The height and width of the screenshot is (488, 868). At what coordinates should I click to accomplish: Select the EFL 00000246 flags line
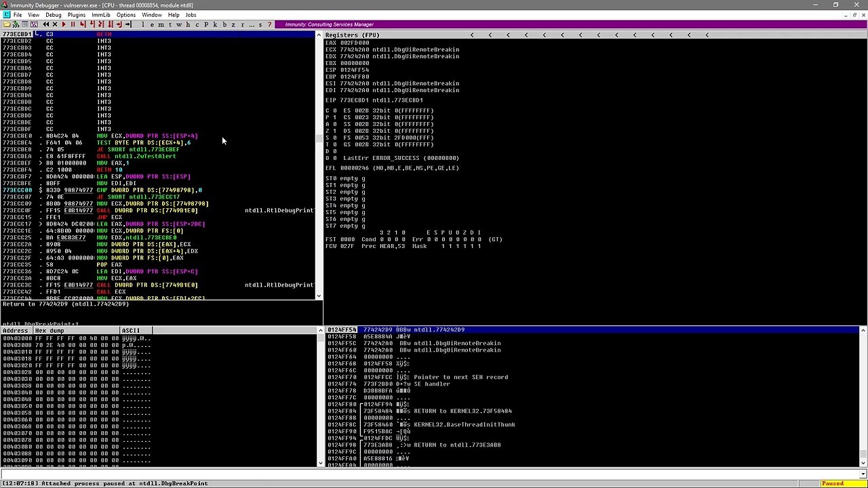392,168
